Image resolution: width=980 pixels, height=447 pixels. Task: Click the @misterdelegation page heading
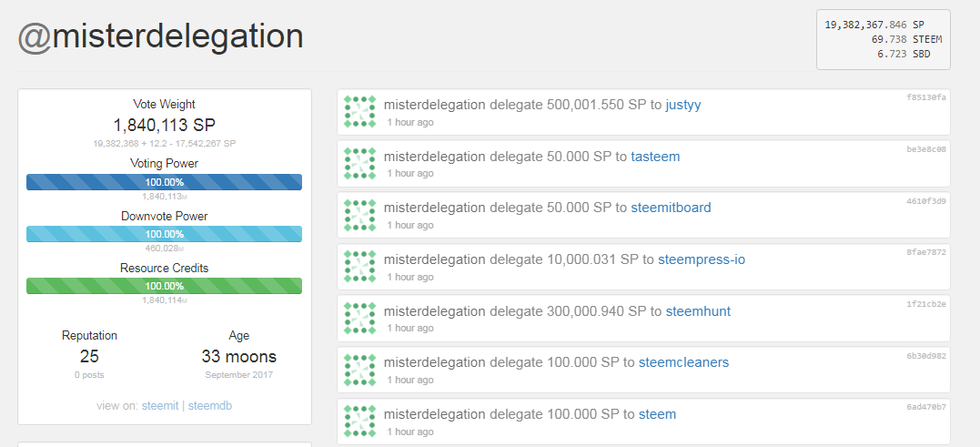pos(161,37)
